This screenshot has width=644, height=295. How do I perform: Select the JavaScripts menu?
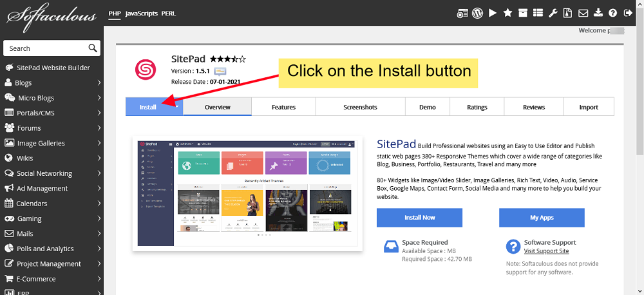pos(141,13)
